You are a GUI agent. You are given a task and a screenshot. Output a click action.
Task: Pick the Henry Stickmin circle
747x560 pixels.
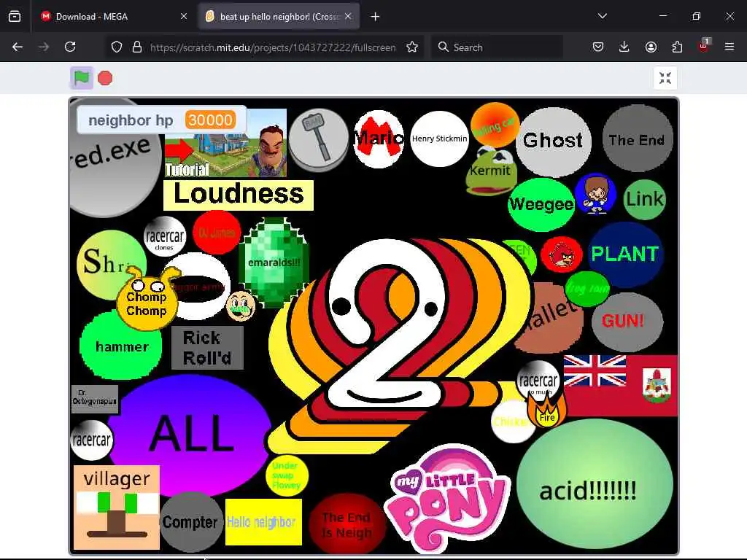(439, 139)
